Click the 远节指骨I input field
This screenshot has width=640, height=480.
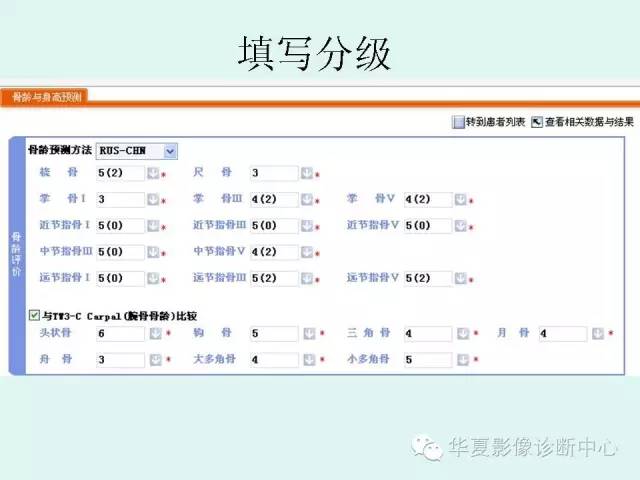pyautogui.click(x=120, y=278)
